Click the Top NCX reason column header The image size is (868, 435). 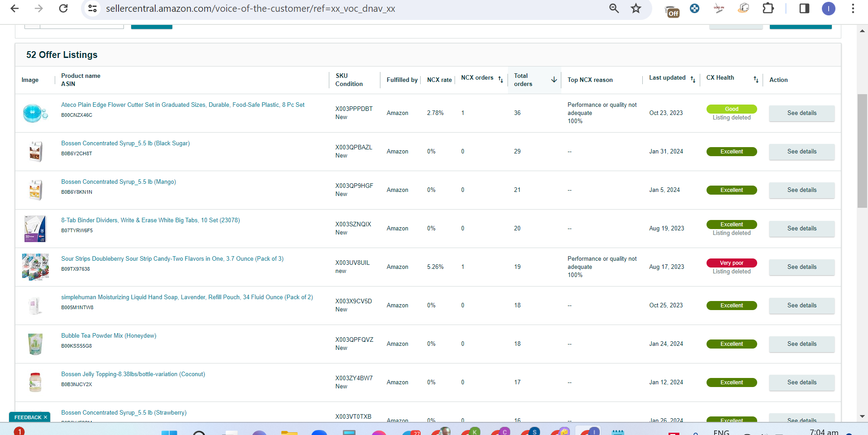[590, 80]
